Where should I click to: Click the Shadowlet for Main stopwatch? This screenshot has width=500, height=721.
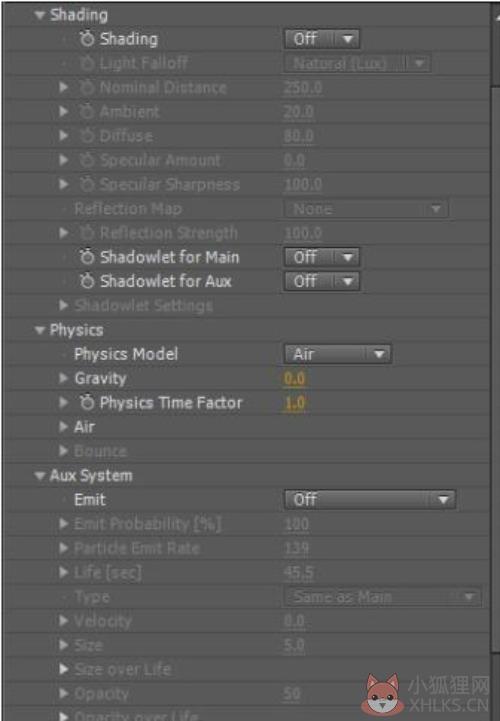(87, 257)
